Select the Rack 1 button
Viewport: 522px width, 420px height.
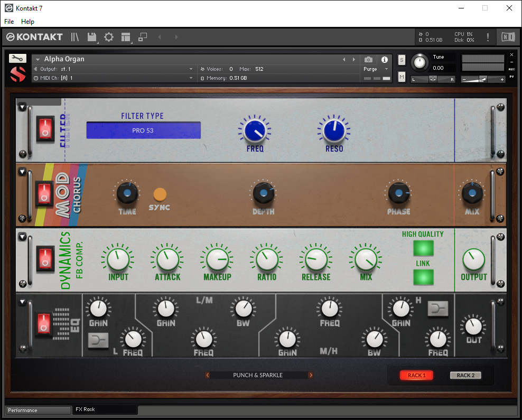(416, 375)
